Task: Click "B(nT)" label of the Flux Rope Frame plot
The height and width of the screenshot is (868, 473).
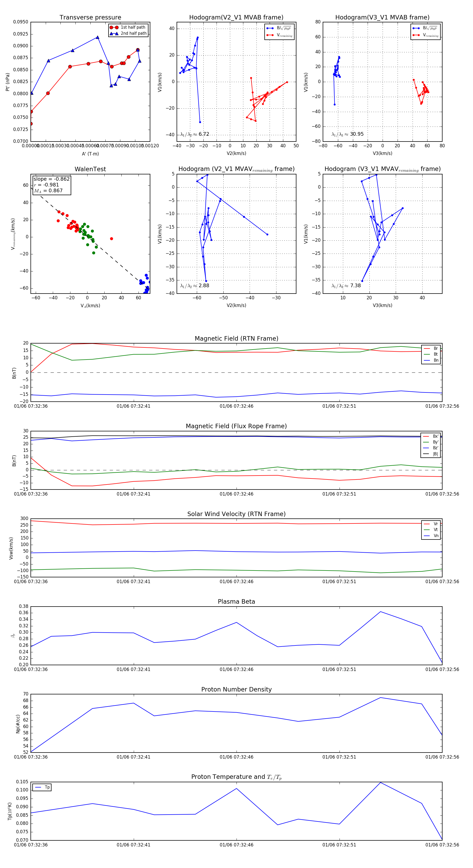Action: pyautogui.click(x=14, y=461)
